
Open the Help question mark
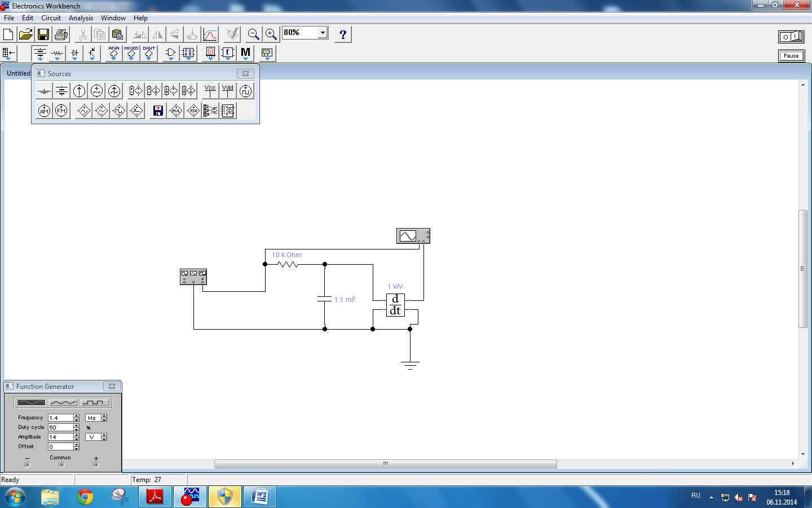[343, 34]
